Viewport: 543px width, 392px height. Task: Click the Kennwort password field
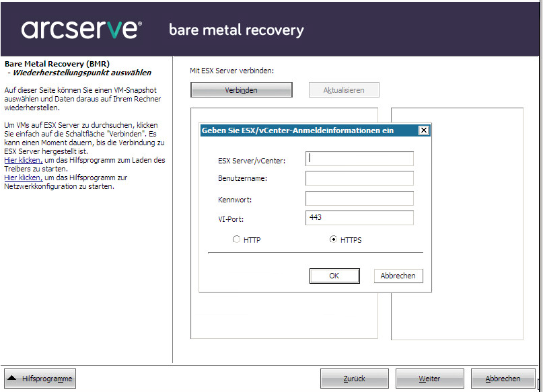pos(359,198)
